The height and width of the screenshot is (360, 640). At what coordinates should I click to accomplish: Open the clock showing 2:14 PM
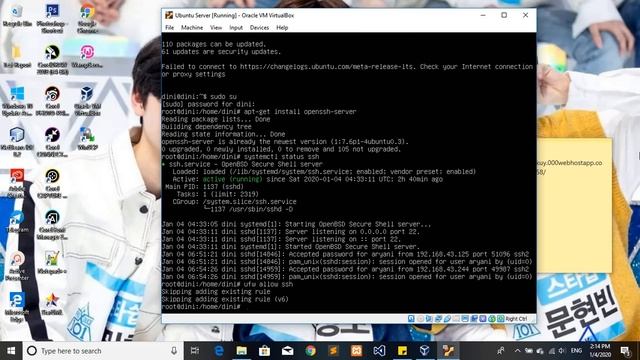[x=600, y=351]
